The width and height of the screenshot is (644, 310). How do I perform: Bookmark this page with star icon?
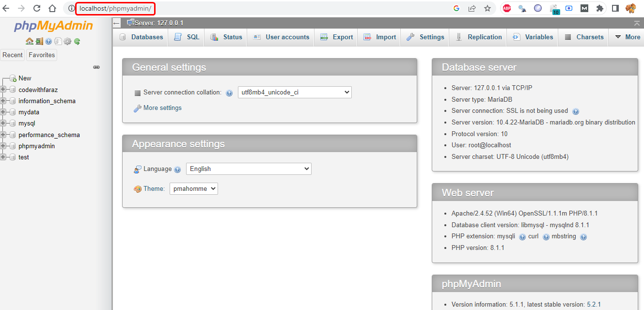[487, 8]
